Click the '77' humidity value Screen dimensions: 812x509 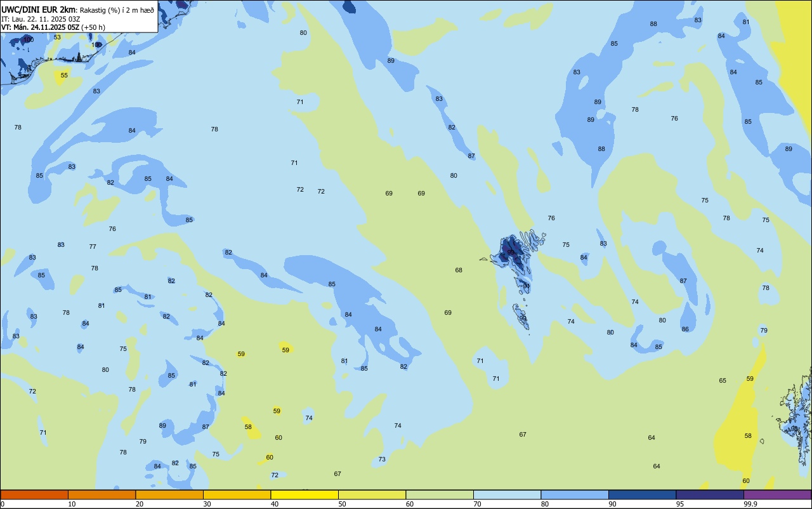click(93, 246)
